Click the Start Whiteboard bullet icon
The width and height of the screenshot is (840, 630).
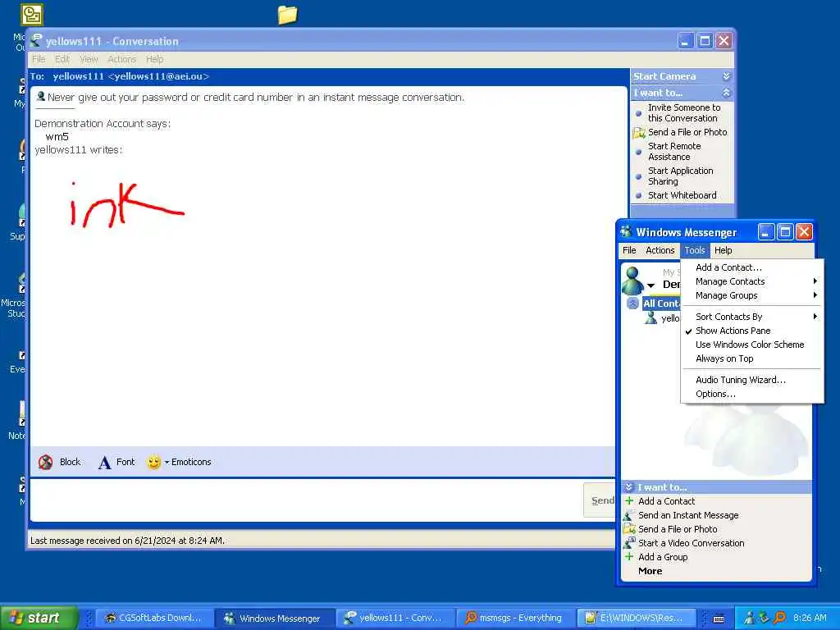[638, 195]
